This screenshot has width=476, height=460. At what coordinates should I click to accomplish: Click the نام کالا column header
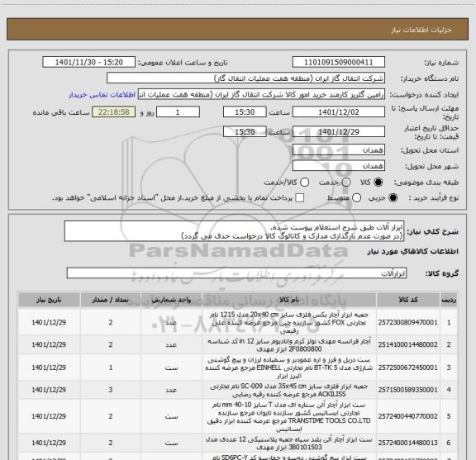(x=289, y=300)
